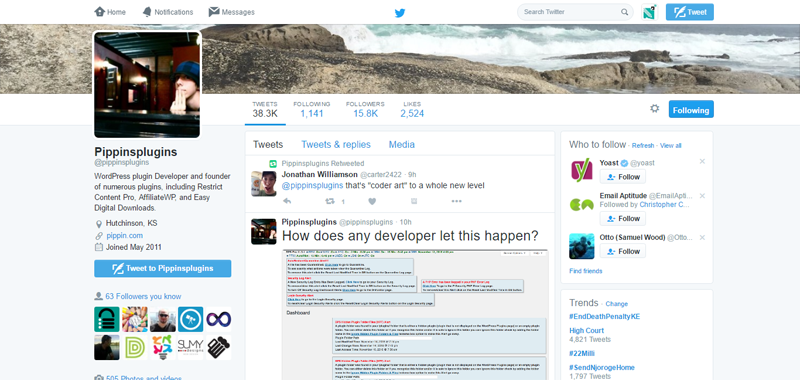Open the Followers 15.8K stat

tap(365, 109)
